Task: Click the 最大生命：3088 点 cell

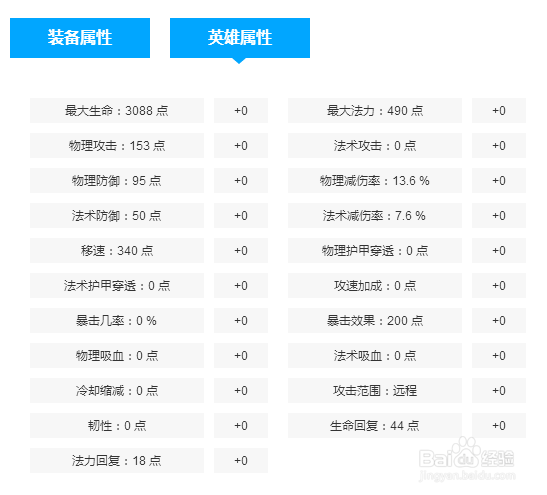Action: click(117, 111)
